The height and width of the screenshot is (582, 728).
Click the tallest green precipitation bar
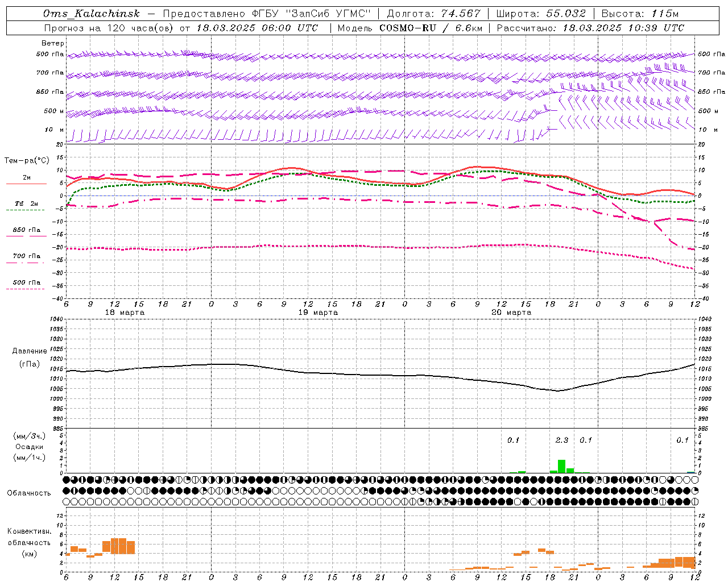tap(561, 466)
